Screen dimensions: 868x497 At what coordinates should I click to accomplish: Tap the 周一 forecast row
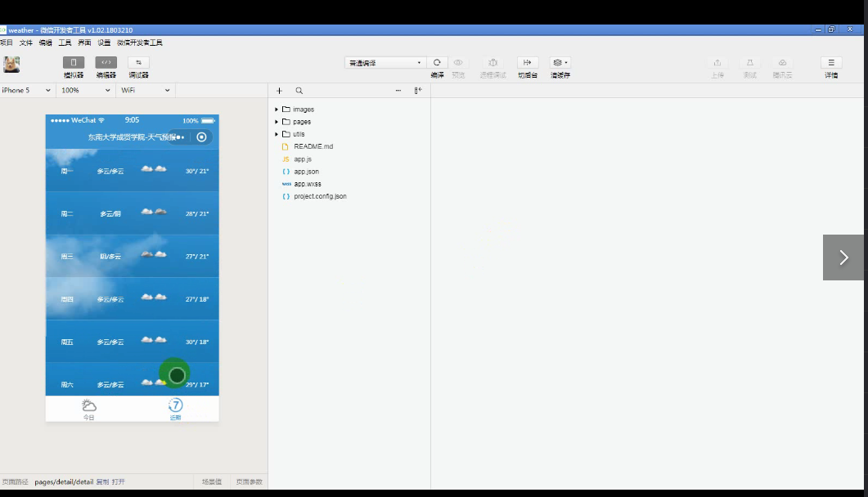(x=133, y=170)
